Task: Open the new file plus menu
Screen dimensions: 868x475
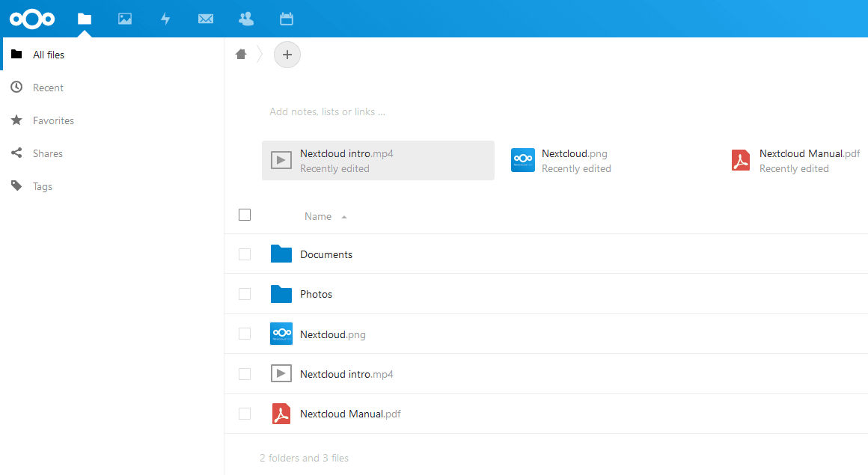Action: (287, 54)
